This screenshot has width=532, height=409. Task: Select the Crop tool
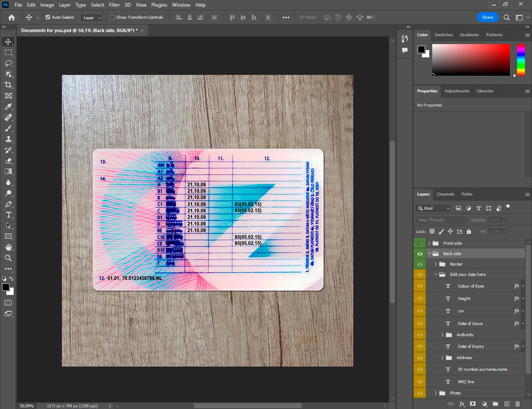coord(9,85)
